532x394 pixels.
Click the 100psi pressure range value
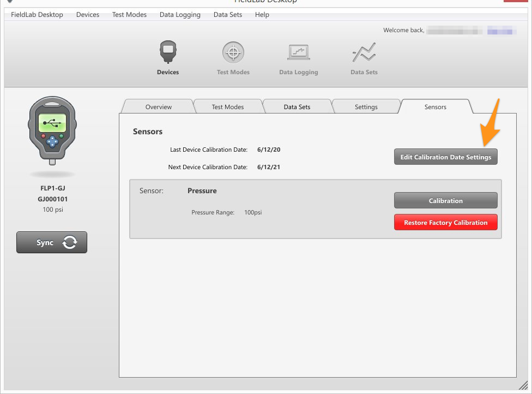coord(253,212)
